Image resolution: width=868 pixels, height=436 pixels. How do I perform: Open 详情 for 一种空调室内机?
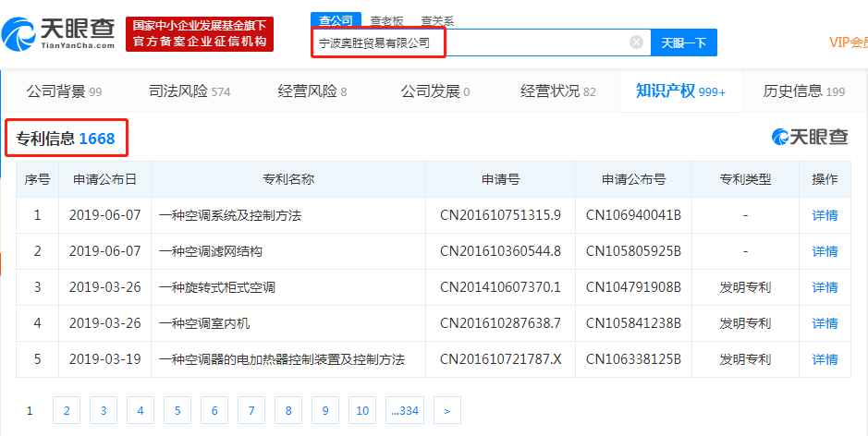(x=825, y=323)
